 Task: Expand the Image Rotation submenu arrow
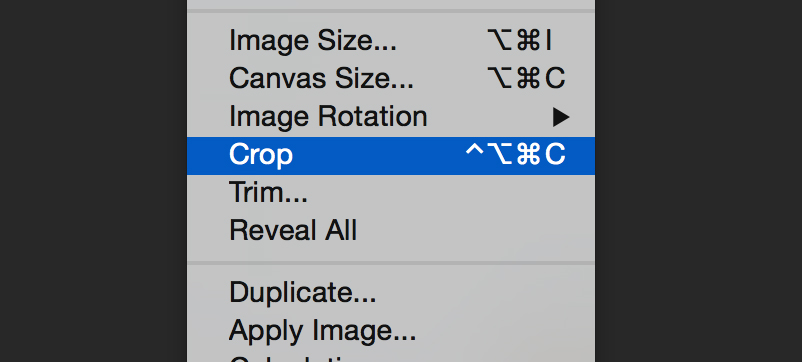(x=561, y=118)
